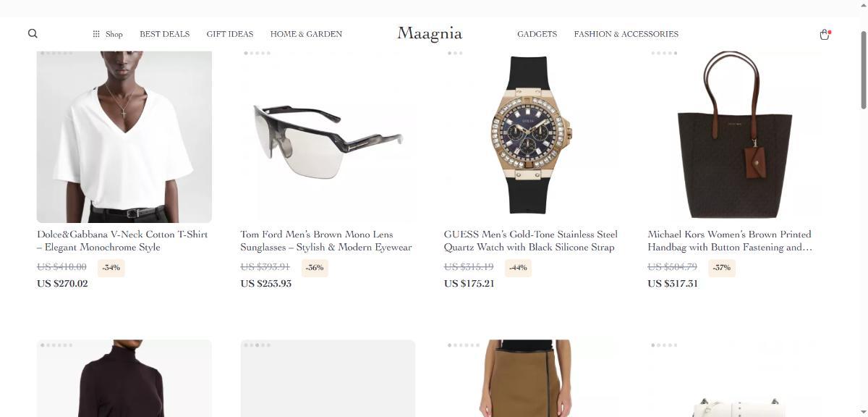
Task: Open the shopping bag cart icon
Action: pos(825,34)
